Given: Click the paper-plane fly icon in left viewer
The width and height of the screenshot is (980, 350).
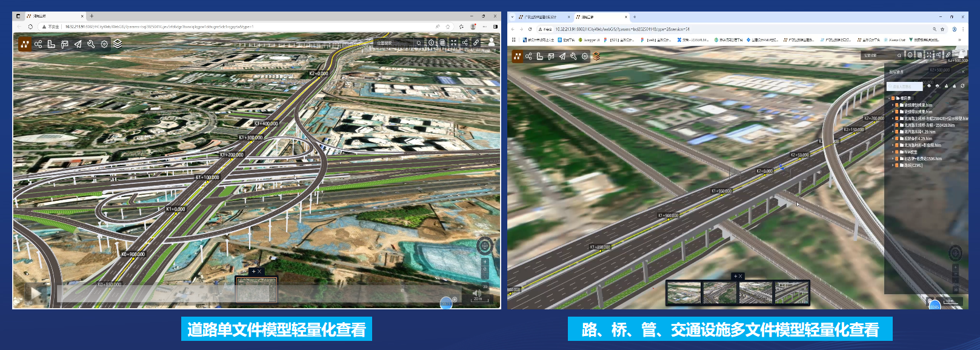Looking at the screenshot, I should point(78,44).
